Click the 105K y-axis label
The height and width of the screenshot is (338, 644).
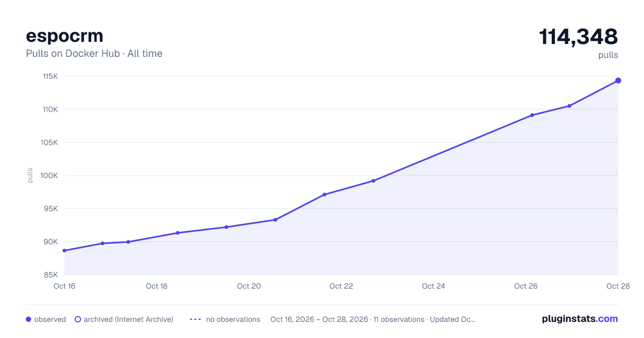click(x=50, y=143)
